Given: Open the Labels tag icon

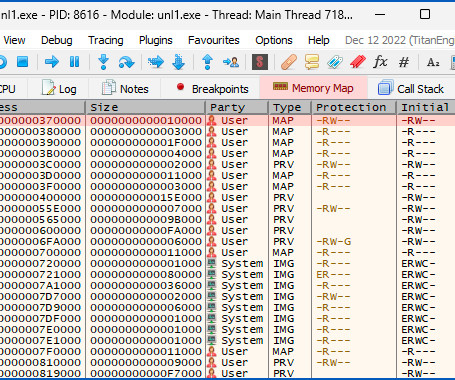Looking at the screenshot, I should pyautogui.click(x=335, y=62).
